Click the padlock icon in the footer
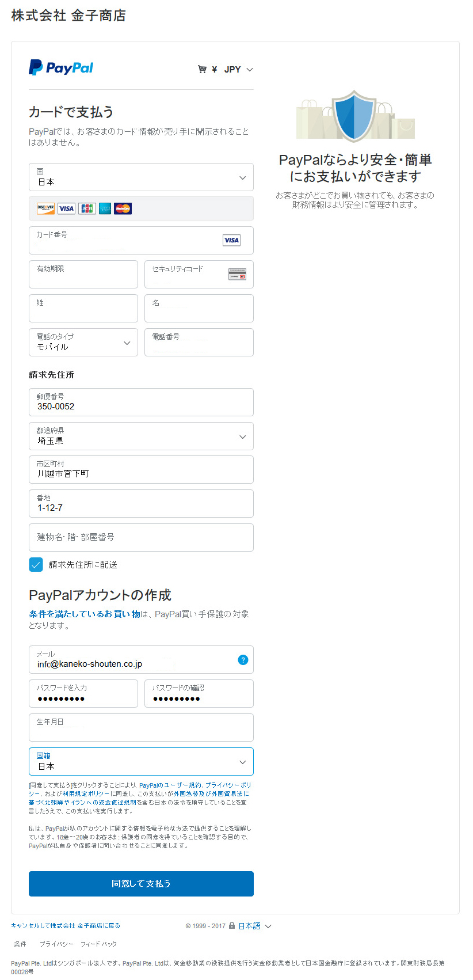This screenshot has width=473, height=980. (232, 925)
